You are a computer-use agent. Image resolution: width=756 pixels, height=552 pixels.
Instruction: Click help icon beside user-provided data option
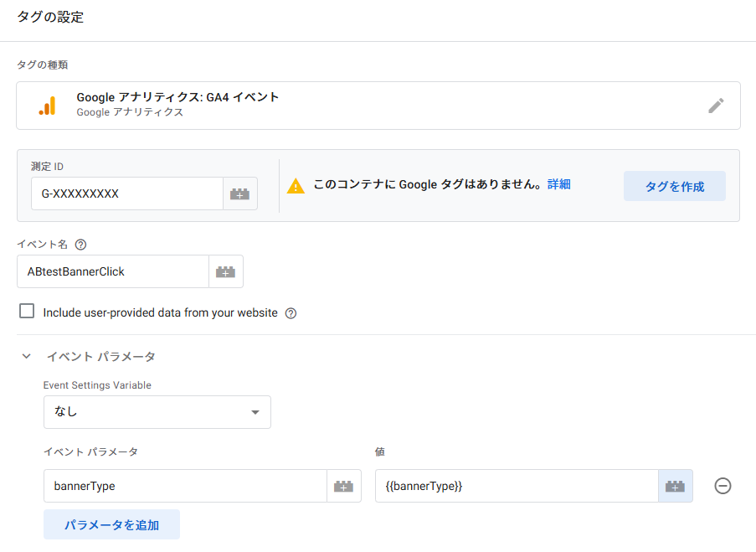pos(291,313)
